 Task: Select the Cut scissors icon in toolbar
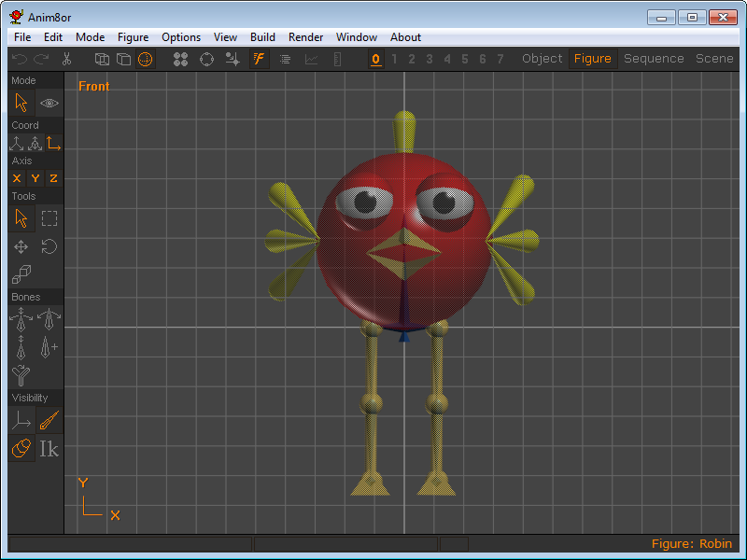pos(66,59)
